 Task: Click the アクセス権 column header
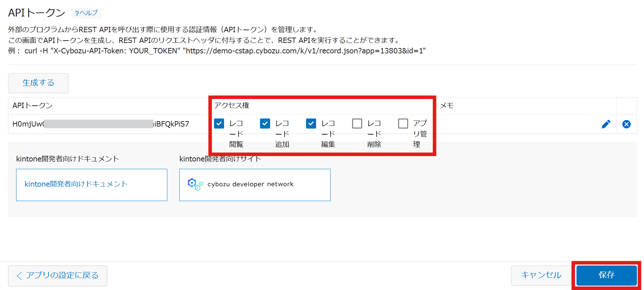232,105
